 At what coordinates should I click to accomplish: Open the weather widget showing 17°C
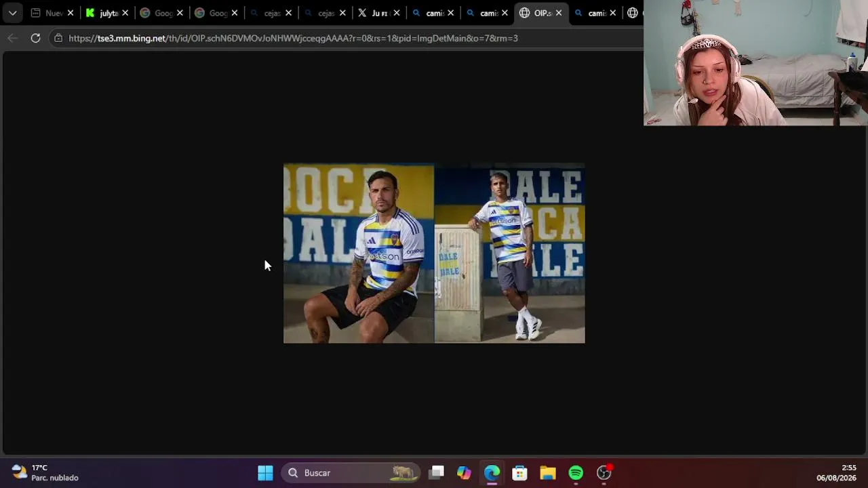45,472
